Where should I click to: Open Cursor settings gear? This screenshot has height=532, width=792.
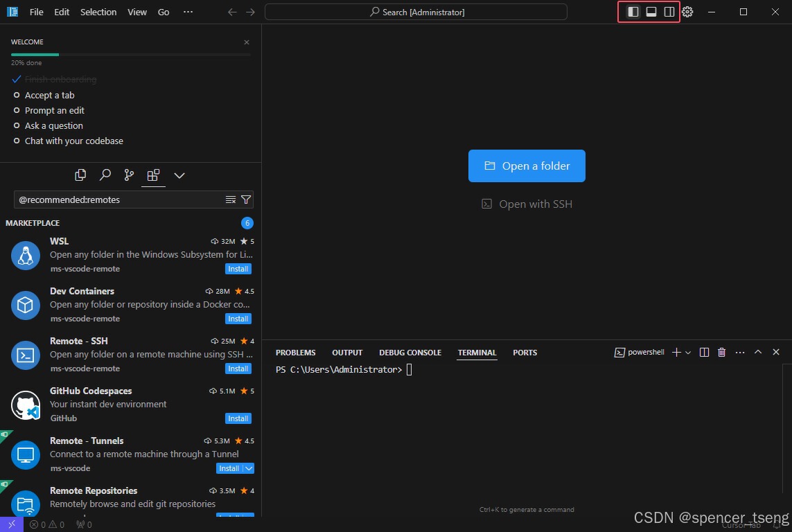coord(687,12)
